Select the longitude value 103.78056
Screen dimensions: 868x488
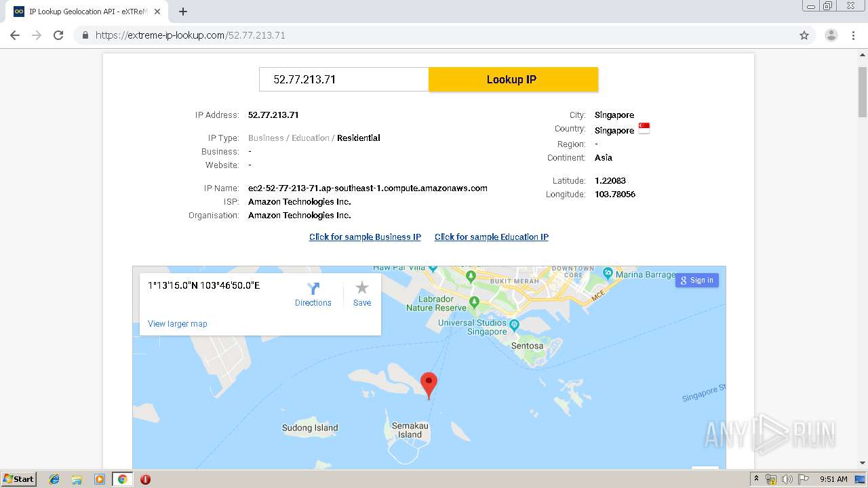(615, 194)
